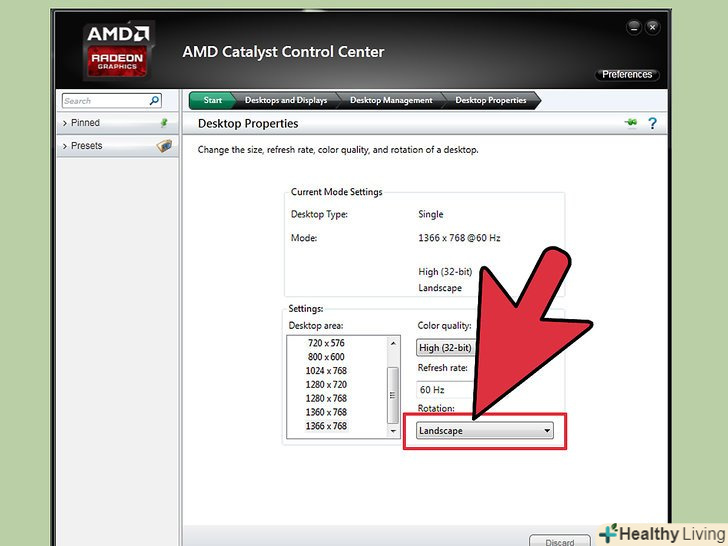Click the desktop area scroll down arrow
Image resolution: width=728 pixels, height=546 pixels.
(x=393, y=431)
